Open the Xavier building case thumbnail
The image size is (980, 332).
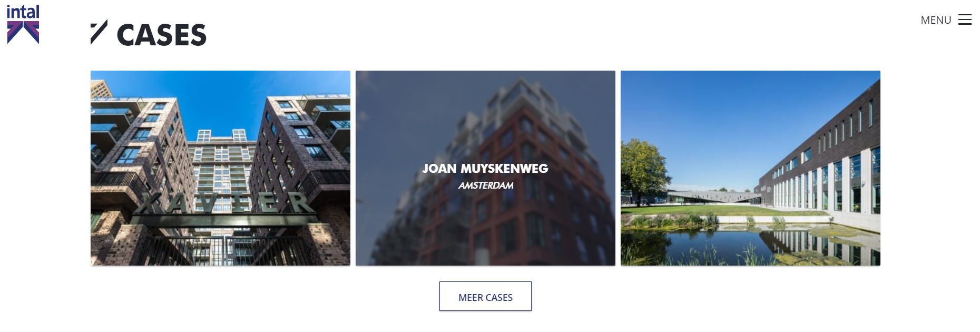[x=220, y=168]
